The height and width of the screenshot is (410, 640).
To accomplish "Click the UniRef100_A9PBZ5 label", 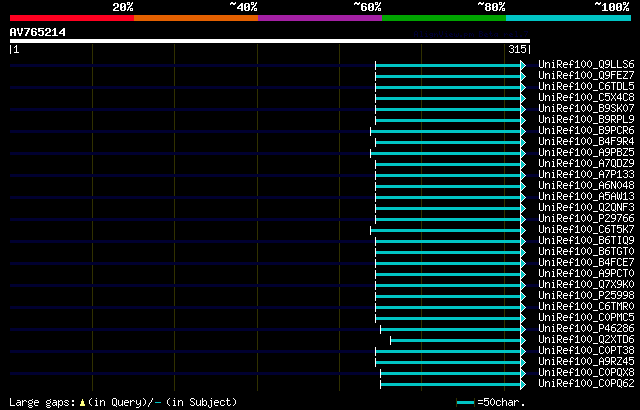I will point(586,153).
